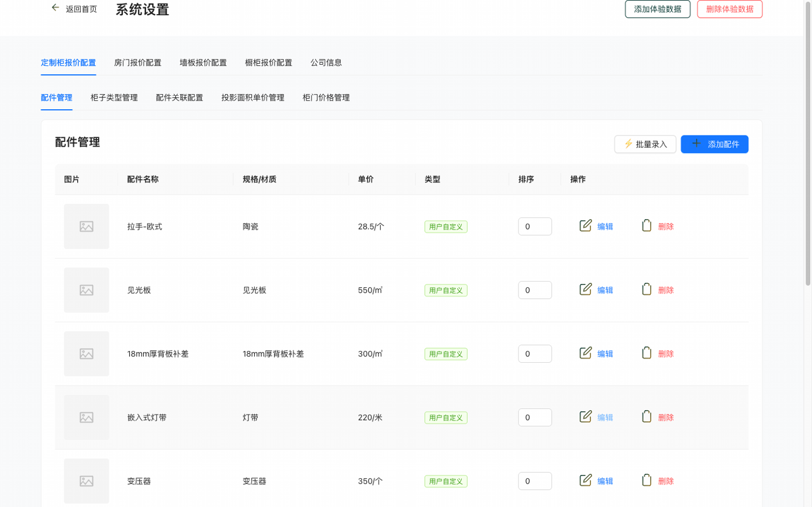Click the 灯带 specification cell
Image resolution: width=812 pixels, height=507 pixels.
(250, 418)
